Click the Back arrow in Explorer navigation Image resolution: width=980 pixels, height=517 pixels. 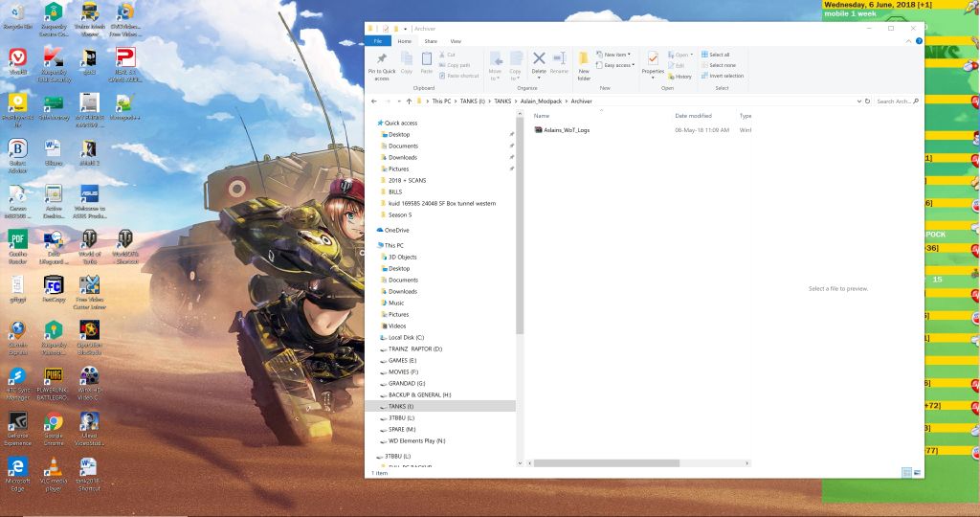(374, 101)
